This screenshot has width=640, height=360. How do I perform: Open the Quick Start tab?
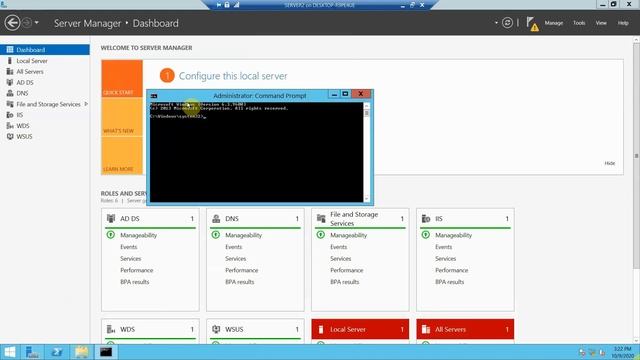122,78
